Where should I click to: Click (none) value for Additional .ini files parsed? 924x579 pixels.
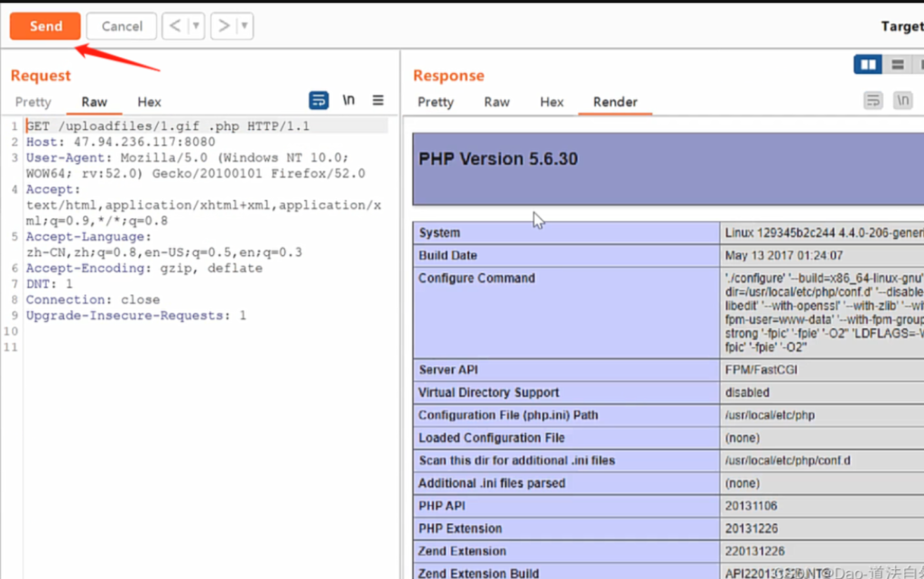pyautogui.click(x=743, y=483)
